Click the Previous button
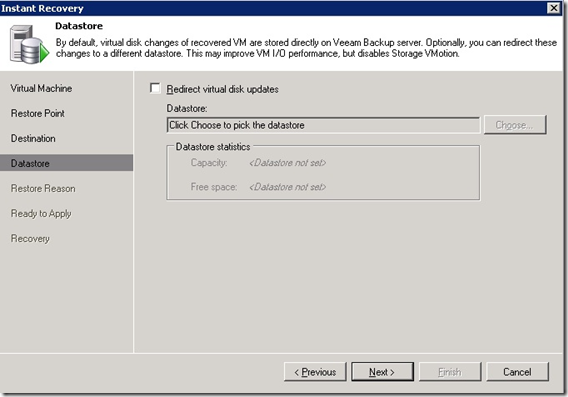This screenshot has width=568, height=397. click(315, 372)
